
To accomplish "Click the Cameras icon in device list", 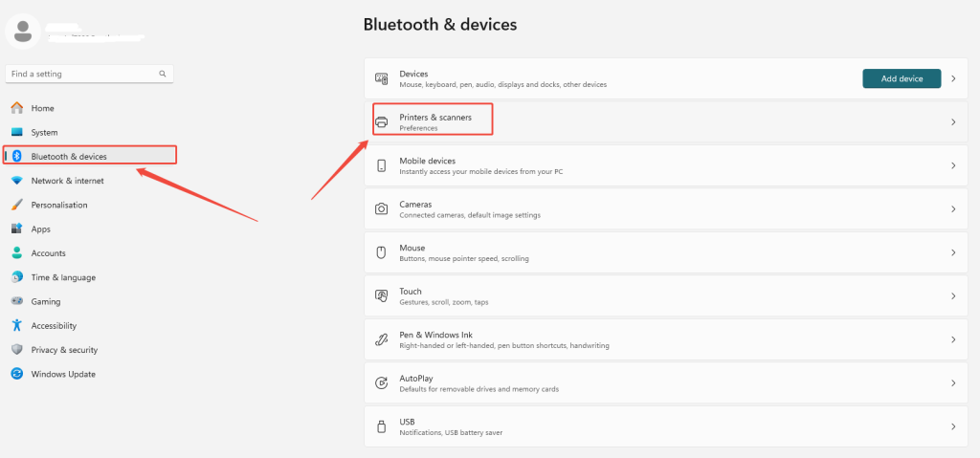I will click(x=382, y=208).
